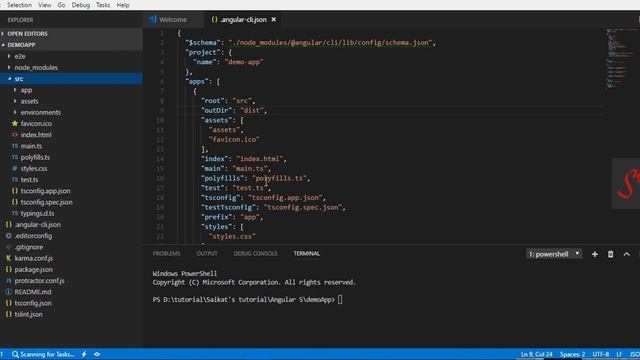Open main.ts TypeScript file icon
640x360 pixels.
pyautogui.click(x=15, y=146)
